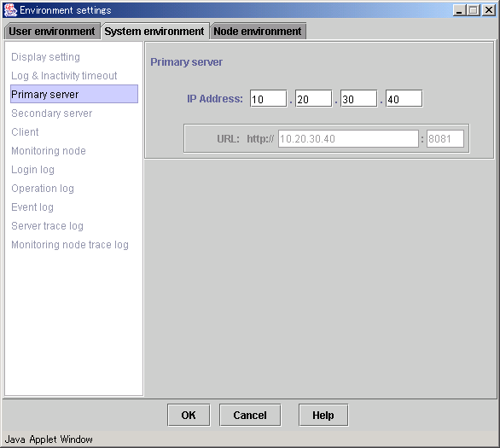Click the last IP octet field containing 40
The image size is (500, 448).
pyautogui.click(x=404, y=99)
